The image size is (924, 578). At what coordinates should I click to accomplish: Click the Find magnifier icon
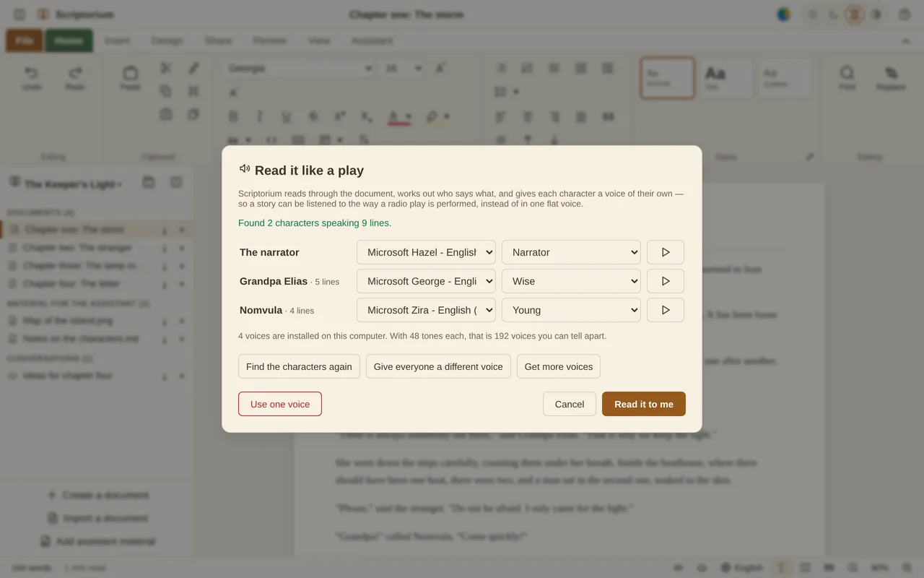pos(847,72)
